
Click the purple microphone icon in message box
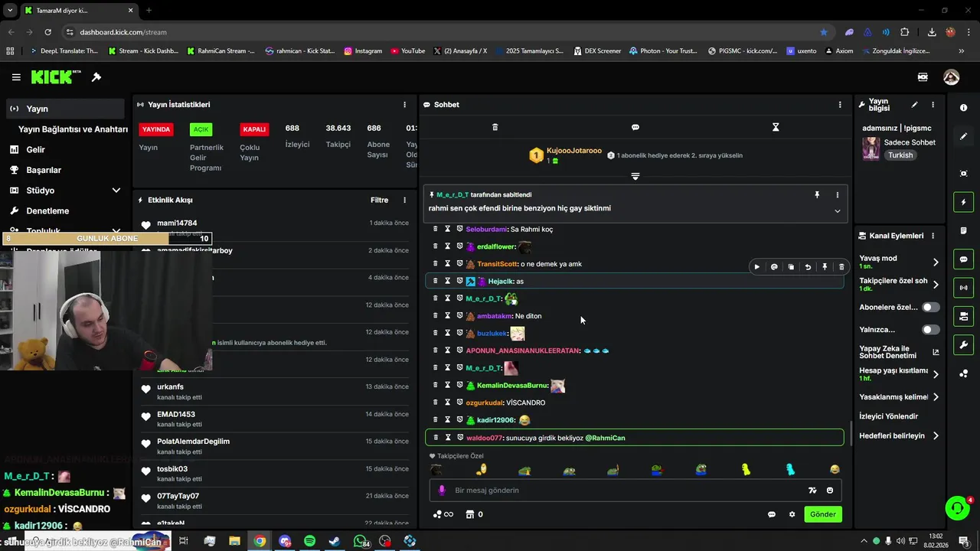(x=442, y=491)
